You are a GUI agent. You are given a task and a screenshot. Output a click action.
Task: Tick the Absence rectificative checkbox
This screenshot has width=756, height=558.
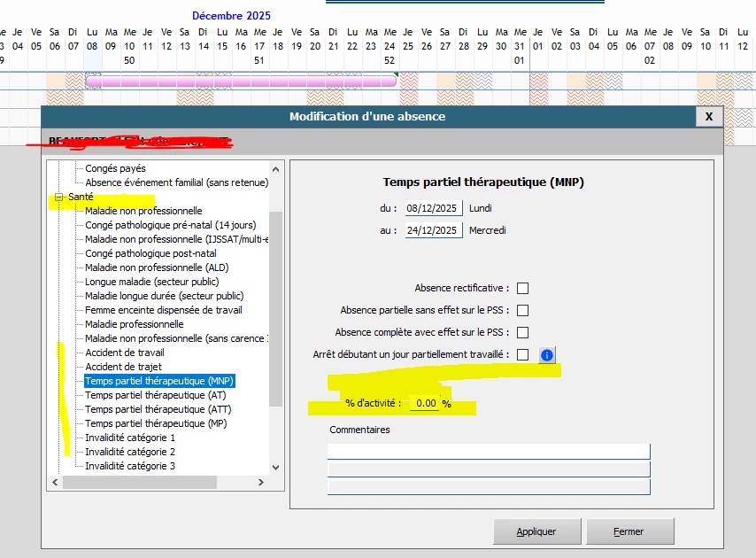pos(522,289)
